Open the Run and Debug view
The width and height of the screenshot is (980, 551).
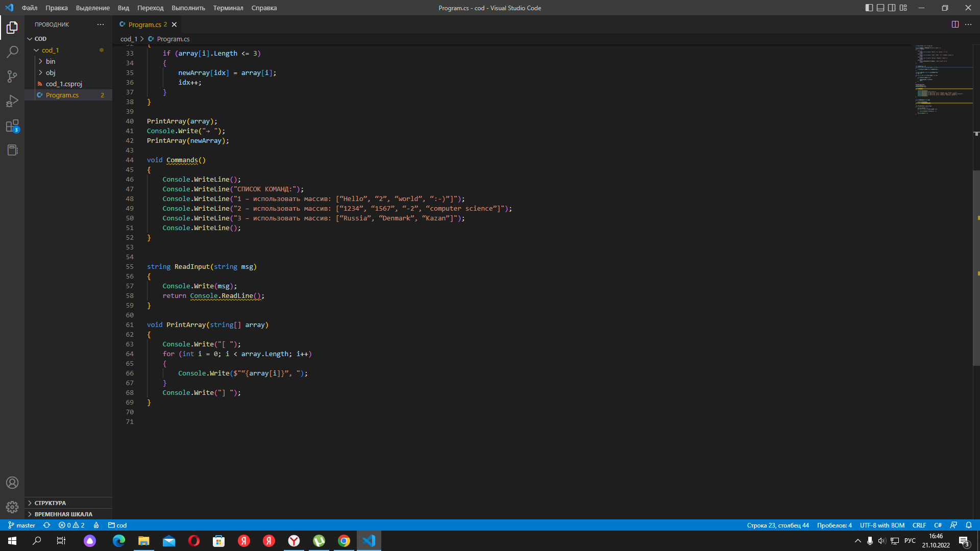(x=12, y=101)
